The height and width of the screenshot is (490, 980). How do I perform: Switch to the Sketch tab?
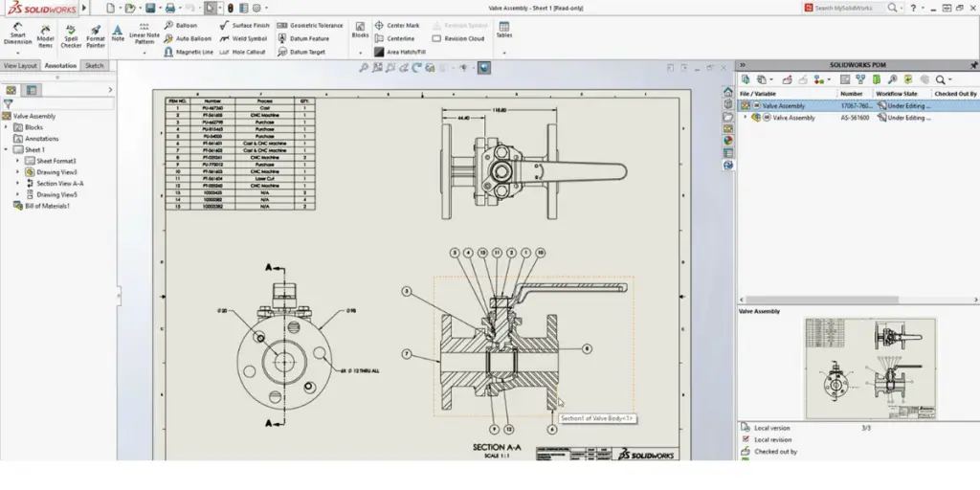tap(95, 66)
